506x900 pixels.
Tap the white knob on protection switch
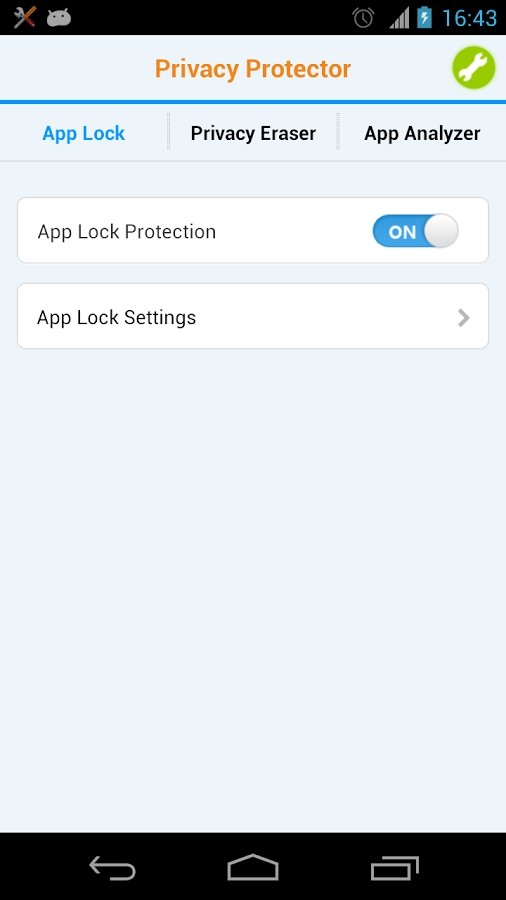click(441, 231)
